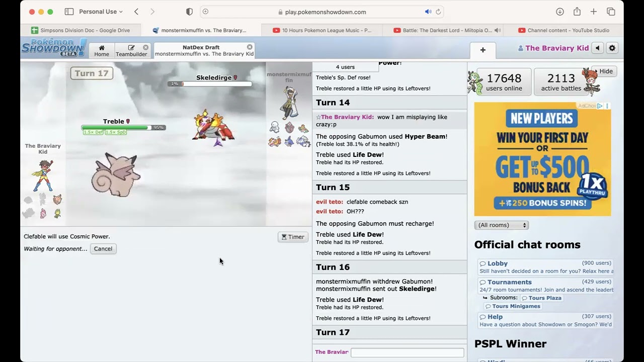Screen dimensions: 644x362
Task: Click monstermixmuffin trainer avatar
Action: pyautogui.click(x=289, y=103)
